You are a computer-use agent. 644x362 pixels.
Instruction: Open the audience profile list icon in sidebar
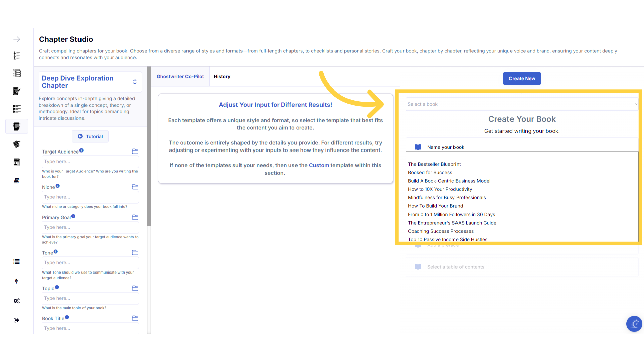[x=17, y=55]
